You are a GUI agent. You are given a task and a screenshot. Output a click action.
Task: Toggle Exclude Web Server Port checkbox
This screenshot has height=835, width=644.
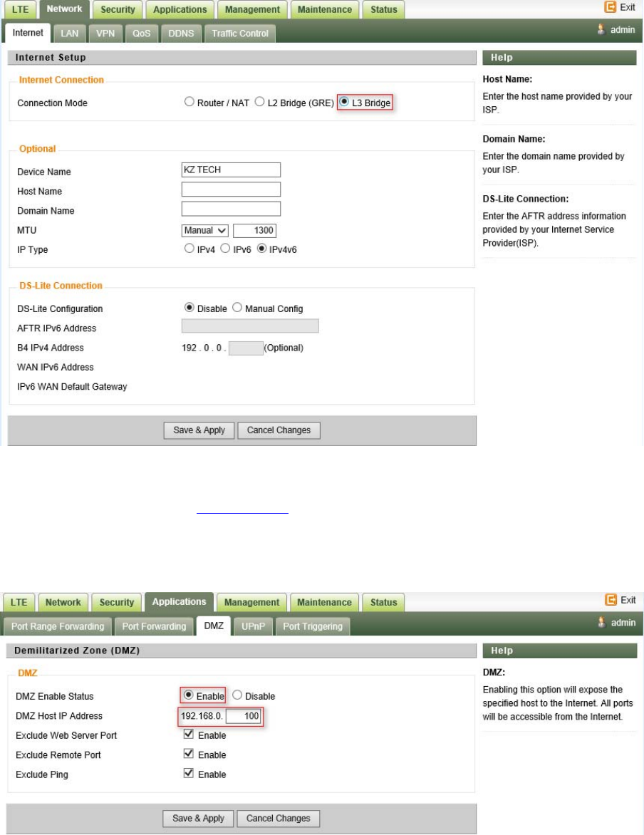tap(189, 734)
